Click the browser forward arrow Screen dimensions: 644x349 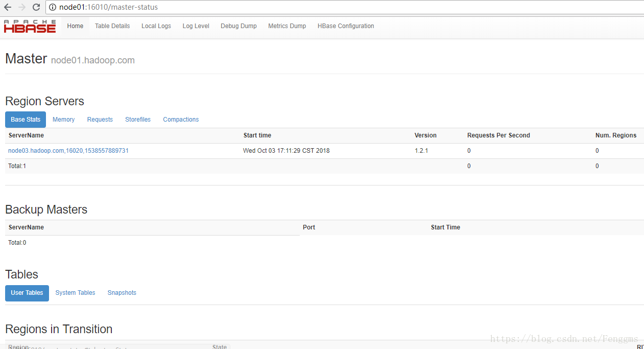(21, 7)
